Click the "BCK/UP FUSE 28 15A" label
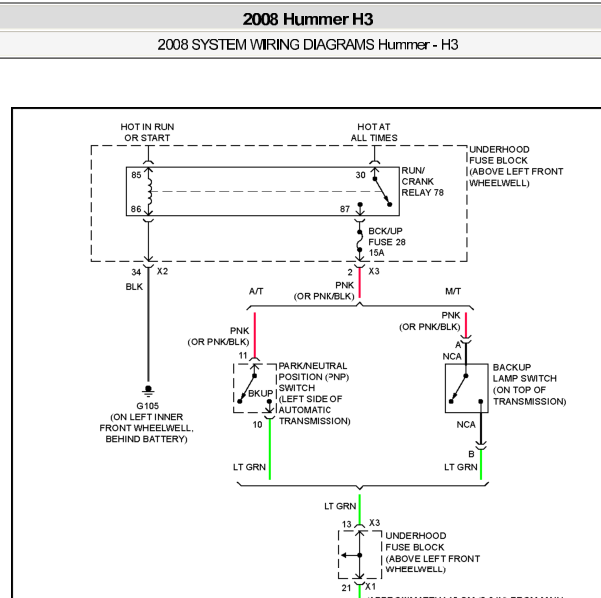The height and width of the screenshot is (598, 601). (387, 242)
